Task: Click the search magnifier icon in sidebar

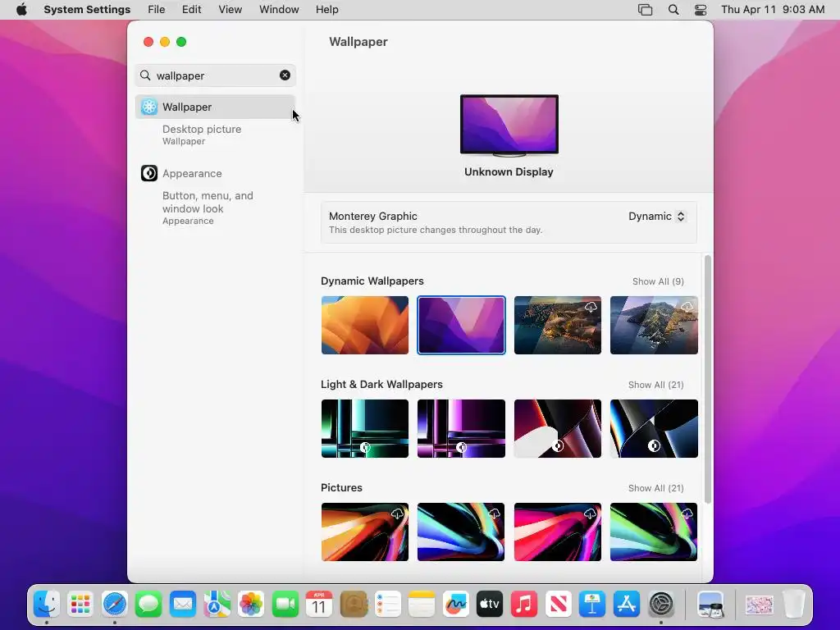Action: (x=145, y=75)
